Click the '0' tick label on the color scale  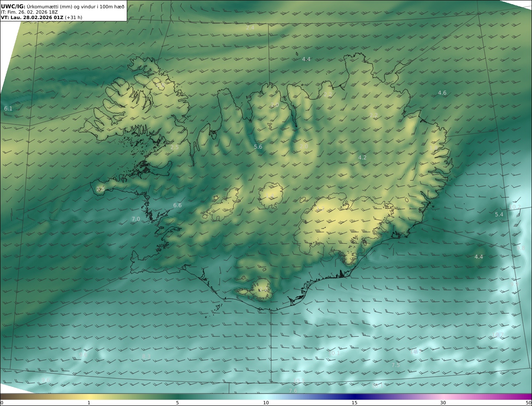pos(2,403)
